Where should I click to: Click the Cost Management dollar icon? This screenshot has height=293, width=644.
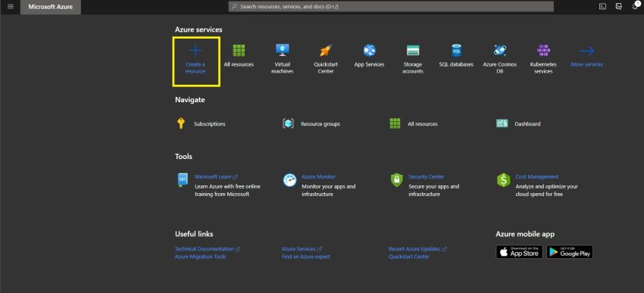click(504, 180)
